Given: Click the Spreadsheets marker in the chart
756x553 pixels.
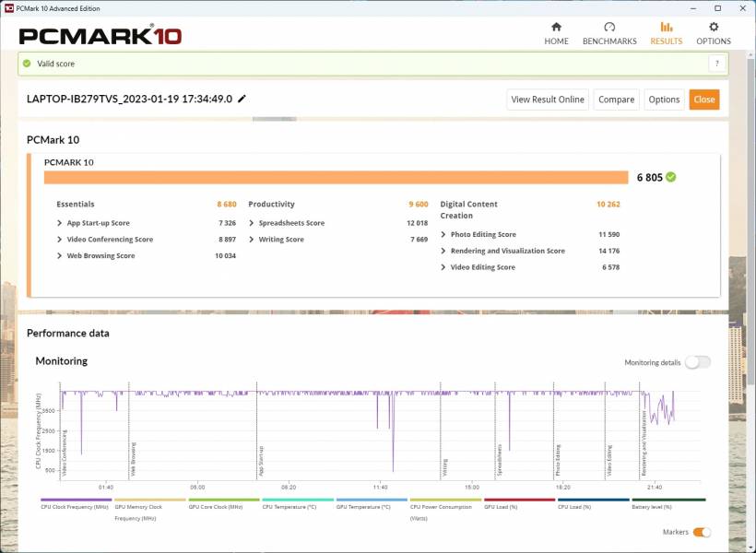Looking at the screenshot, I should (x=500, y=461).
